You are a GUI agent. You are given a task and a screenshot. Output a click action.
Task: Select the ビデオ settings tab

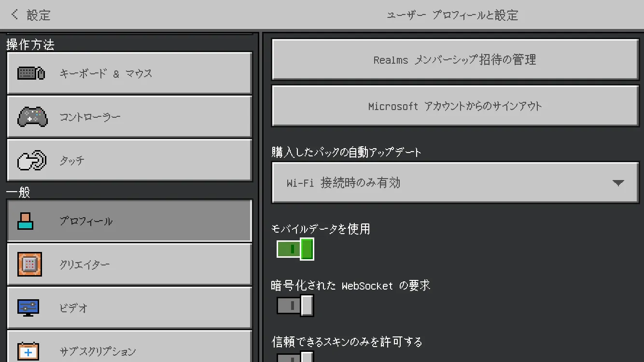[x=129, y=307]
